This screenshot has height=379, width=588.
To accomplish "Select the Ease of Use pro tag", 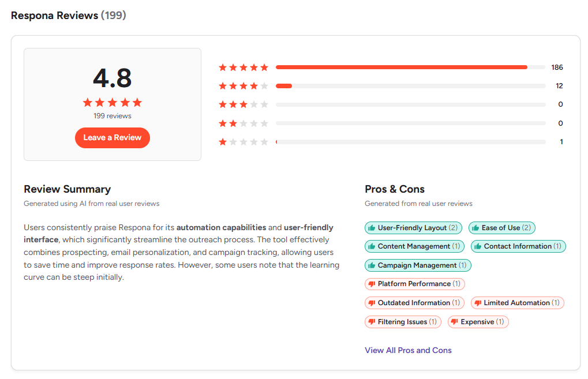I will pyautogui.click(x=501, y=227).
